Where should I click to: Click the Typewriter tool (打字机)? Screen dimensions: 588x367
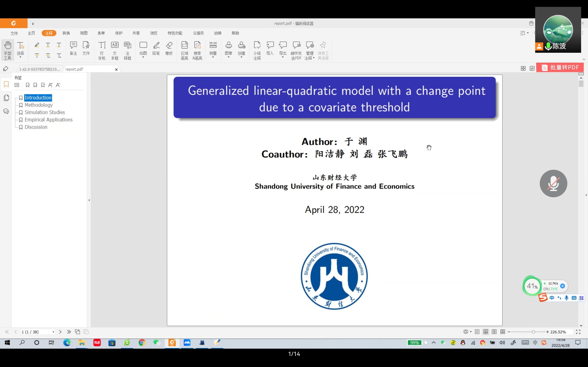pyautogui.click(x=102, y=50)
